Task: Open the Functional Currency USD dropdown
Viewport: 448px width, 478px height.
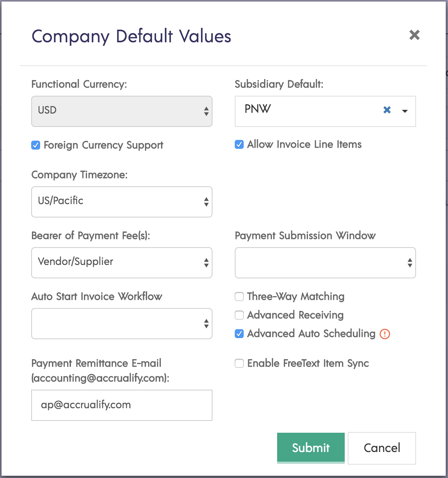Action: (122, 111)
